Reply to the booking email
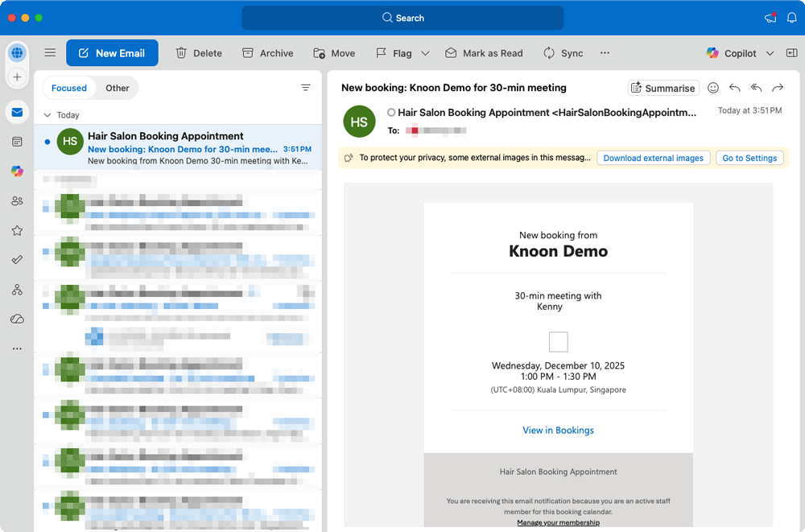This screenshot has width=805, height=532. pos(734,88)
